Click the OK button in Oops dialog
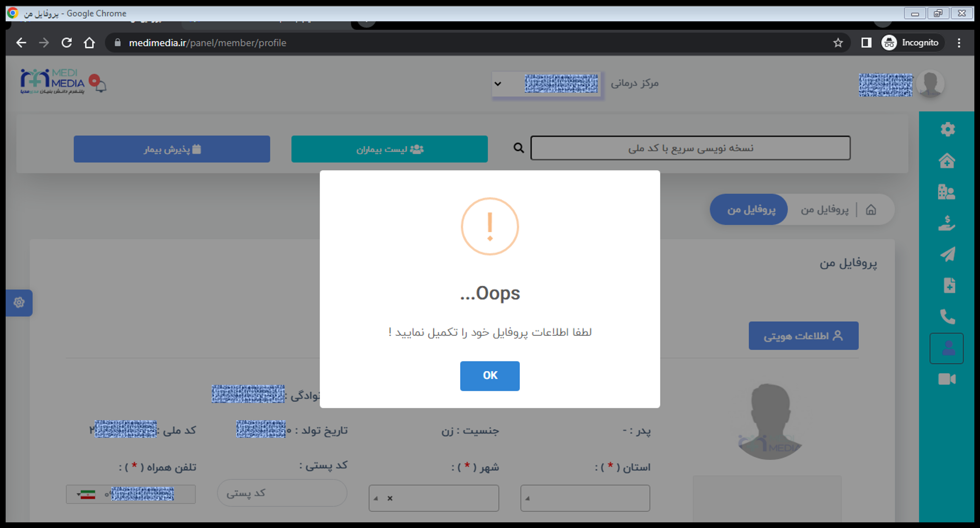 tap(490, 376)
